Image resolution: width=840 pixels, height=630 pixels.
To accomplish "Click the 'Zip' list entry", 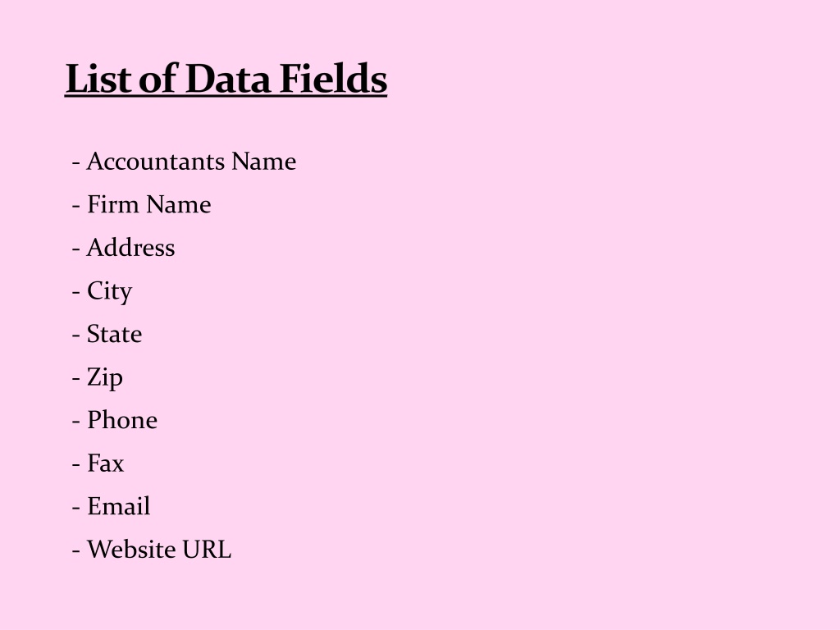I will pos(97,377).
